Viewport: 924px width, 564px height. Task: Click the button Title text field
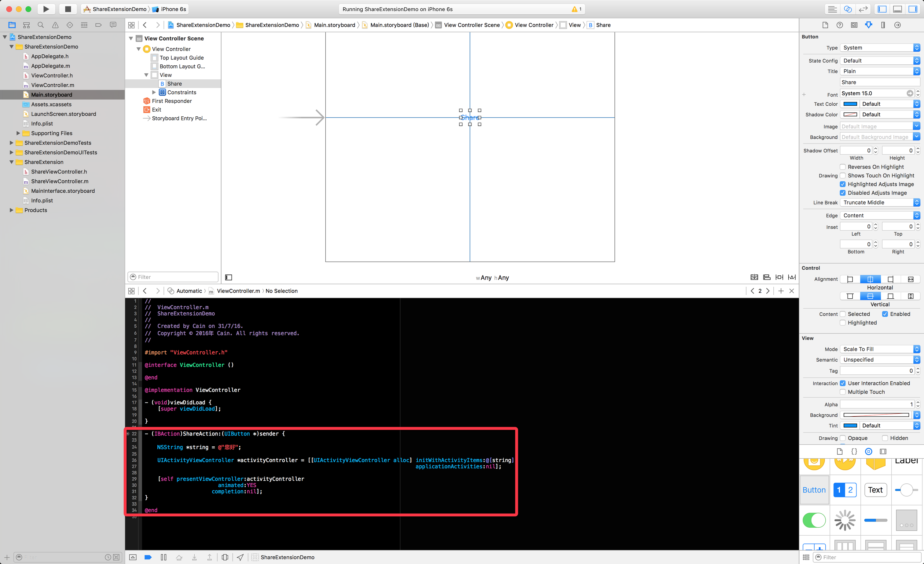coord(879,82)
